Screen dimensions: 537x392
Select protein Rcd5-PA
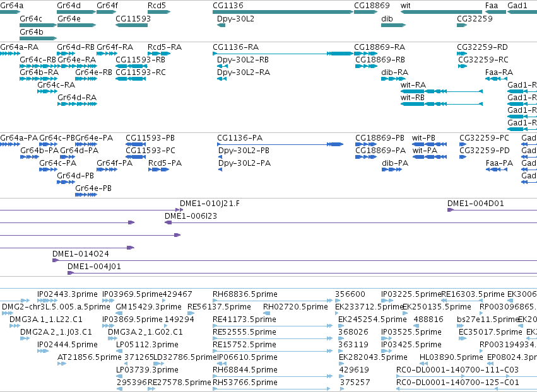click(165, 163)
